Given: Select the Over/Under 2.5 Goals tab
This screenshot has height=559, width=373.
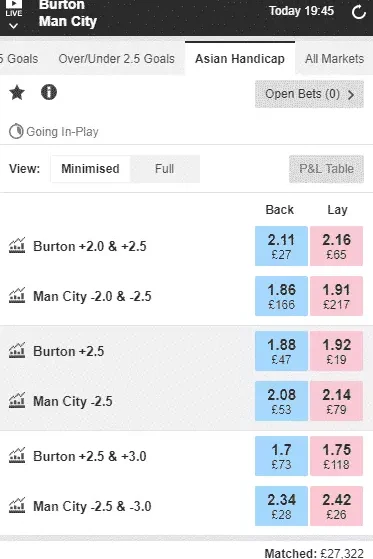Looking at the screenshot, I should tap(117, 58).
